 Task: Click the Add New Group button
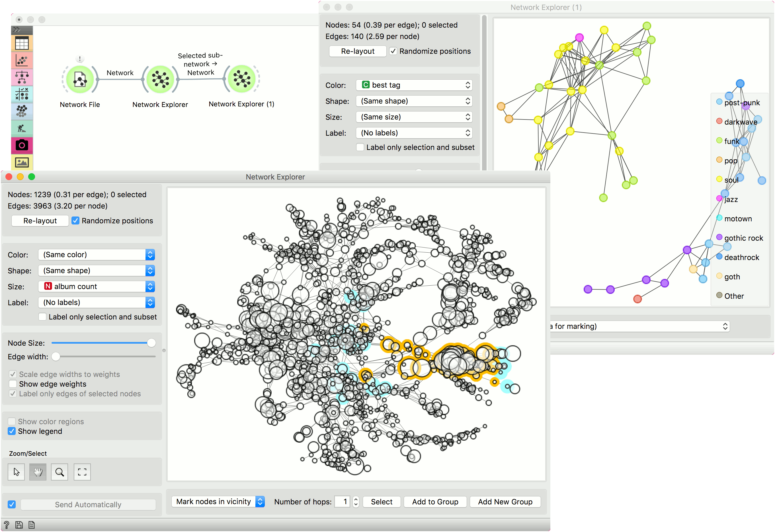point(505,502)
